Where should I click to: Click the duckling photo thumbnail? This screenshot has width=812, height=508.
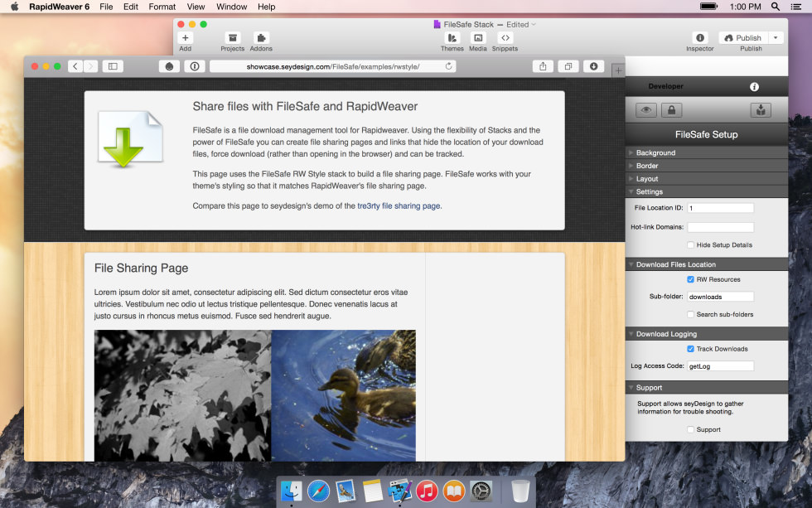click(343, 395)
